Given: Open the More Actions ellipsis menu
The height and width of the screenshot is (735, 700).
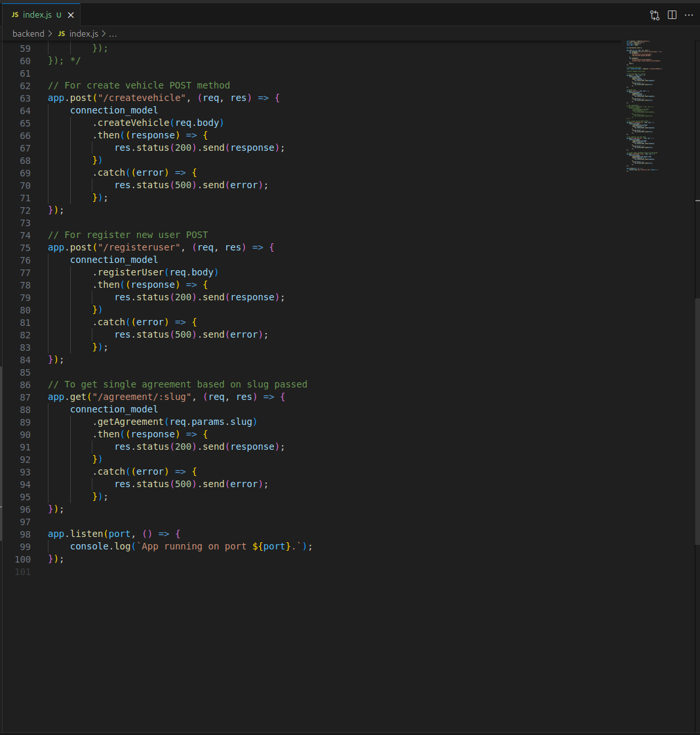Looking at the screenshot, I should [688, 15].
